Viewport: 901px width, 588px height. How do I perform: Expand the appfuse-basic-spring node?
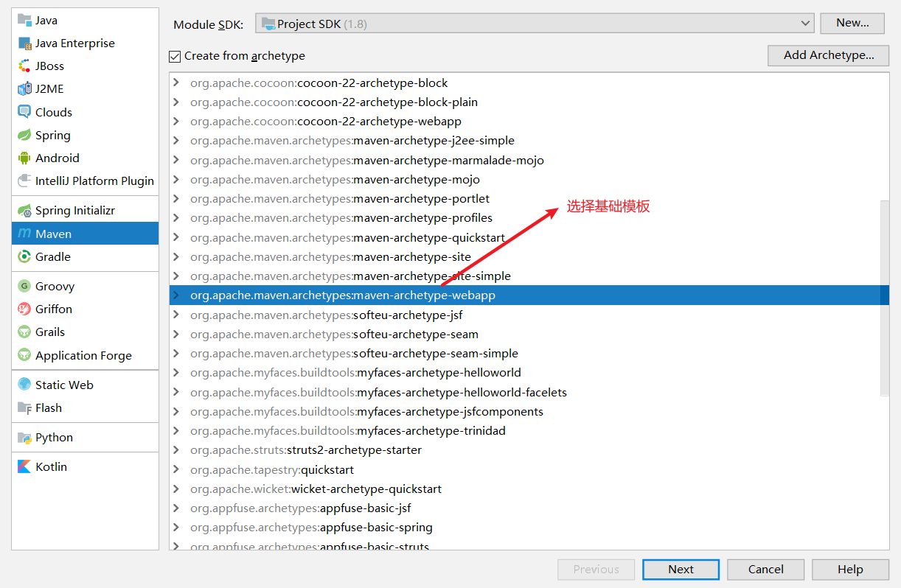[175, 527]
